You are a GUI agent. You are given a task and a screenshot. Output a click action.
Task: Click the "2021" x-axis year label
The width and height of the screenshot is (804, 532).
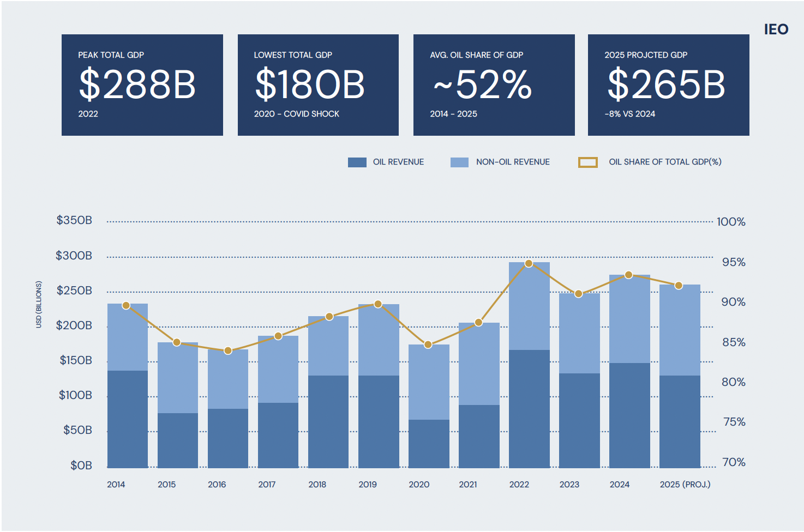coord(468,485)
